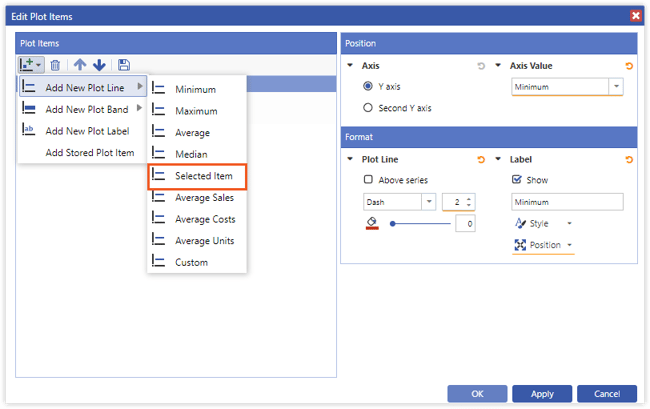Click the Cancel button

click(607, 393)
